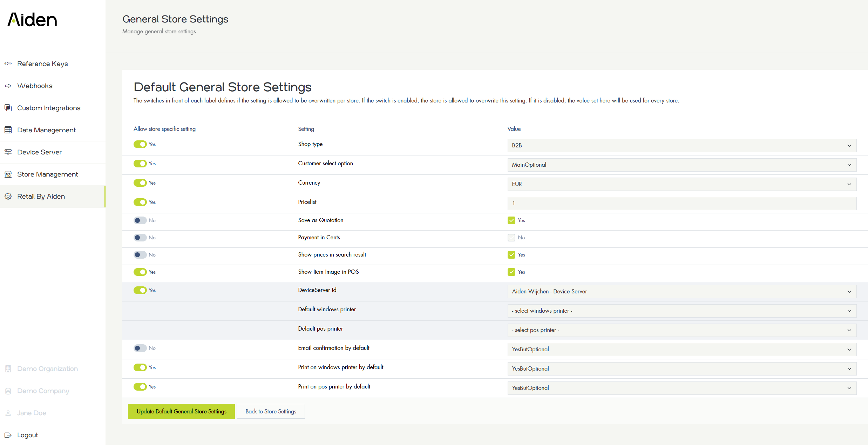Enable store-specific toggle for Payment in Cents

click(140, 238)
